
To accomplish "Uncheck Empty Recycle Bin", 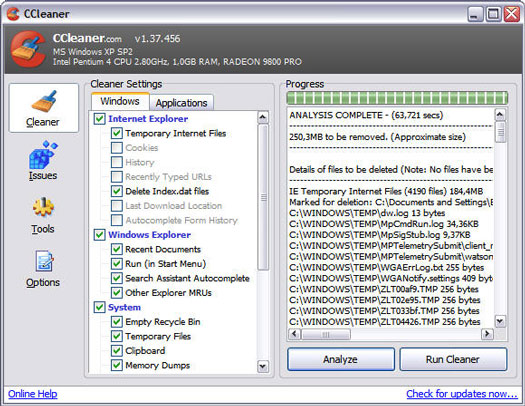I will [117, 322].
